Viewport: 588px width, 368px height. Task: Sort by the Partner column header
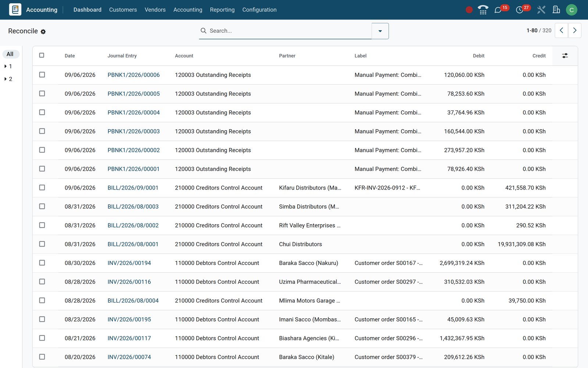(x=287, y=56)
